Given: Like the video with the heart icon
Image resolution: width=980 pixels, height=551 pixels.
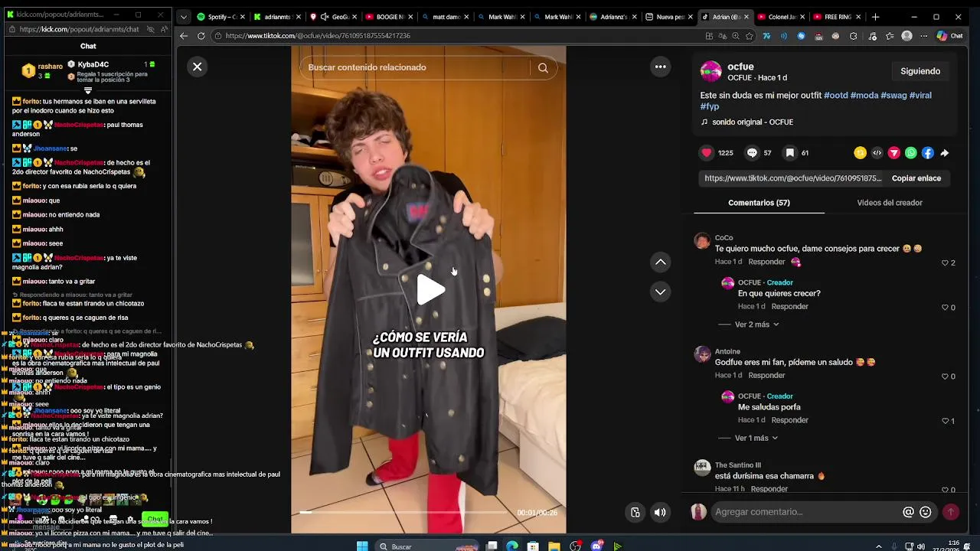Looking at the screenshot, I should point(707,153).
